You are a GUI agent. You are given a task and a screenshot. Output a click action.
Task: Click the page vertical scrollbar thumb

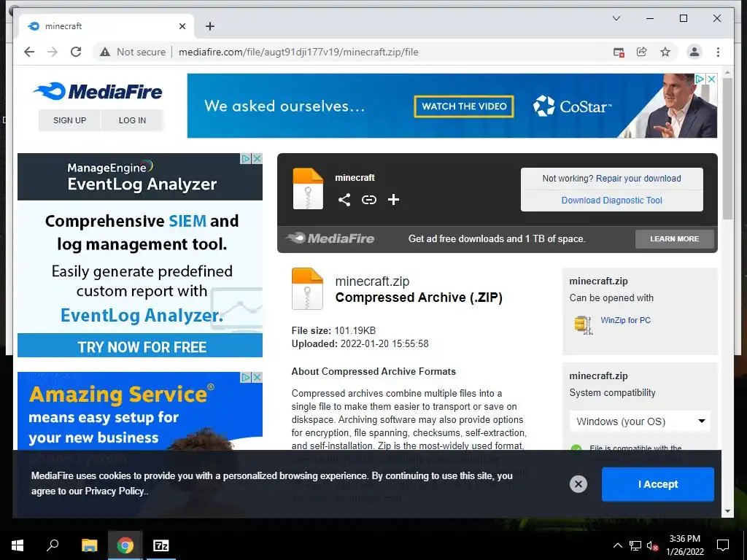click(727, 149)
